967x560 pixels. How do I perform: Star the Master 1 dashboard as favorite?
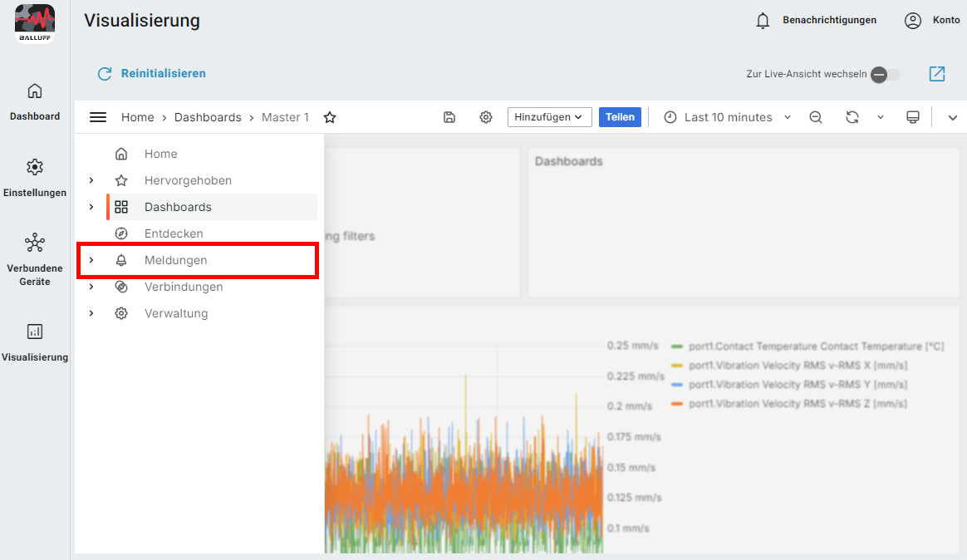(x=330, y=117)
